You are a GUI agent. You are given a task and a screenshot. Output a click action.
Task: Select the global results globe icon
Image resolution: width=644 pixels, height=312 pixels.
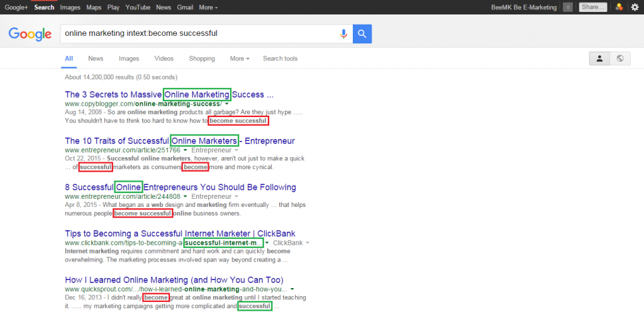[x=620, y=58]
